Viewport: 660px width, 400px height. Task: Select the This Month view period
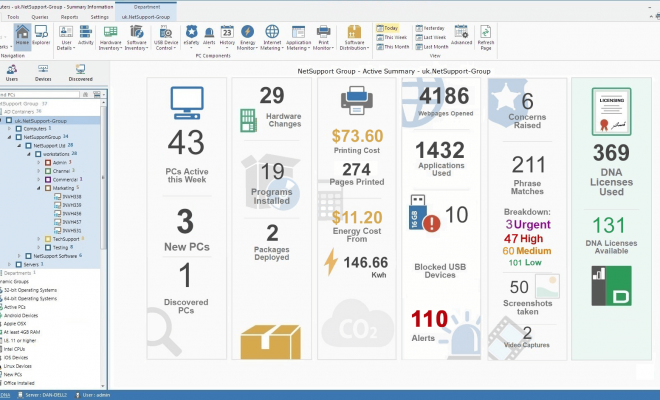point(393,46)
